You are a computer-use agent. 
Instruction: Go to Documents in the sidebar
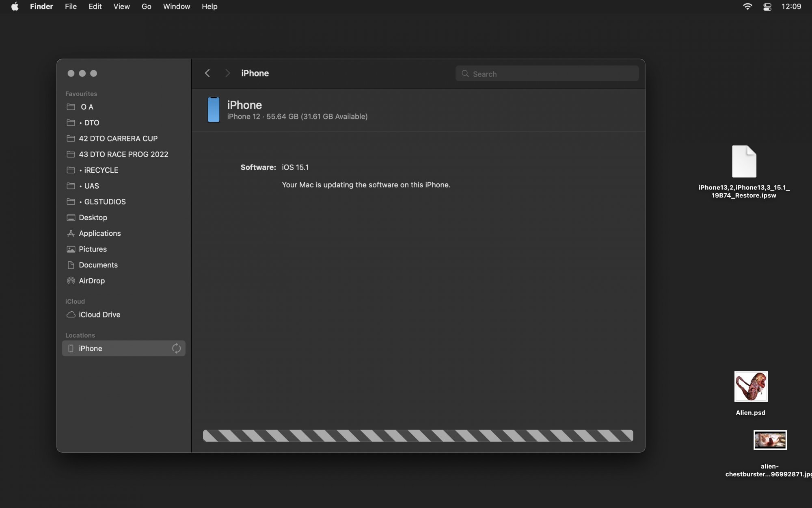pos(98,265)
